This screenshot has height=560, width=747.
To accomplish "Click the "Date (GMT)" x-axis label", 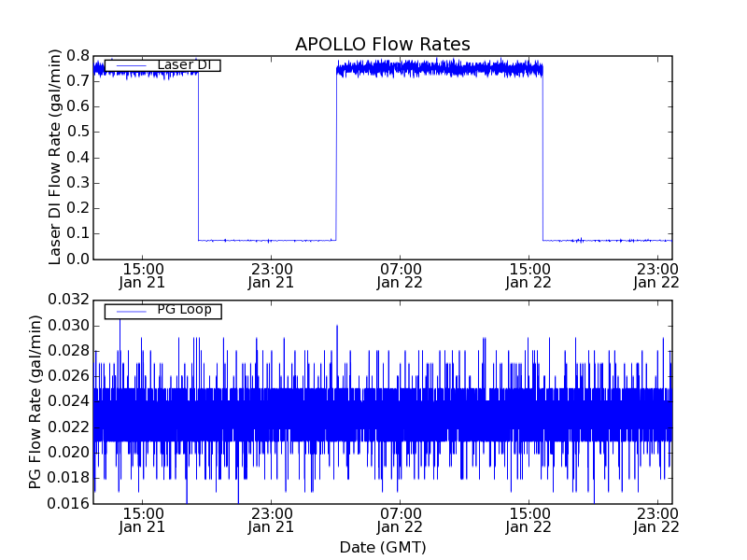I will [x=382, y=547].
